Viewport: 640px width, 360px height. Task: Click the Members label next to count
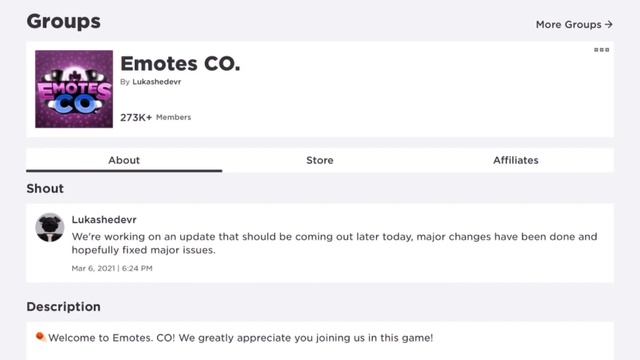[173, 117]
